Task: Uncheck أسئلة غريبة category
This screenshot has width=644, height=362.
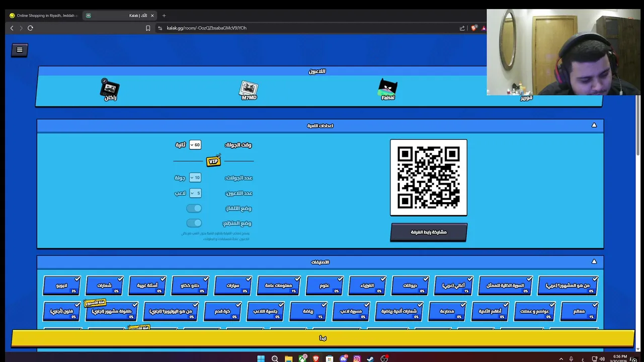Action: (147, 286)
